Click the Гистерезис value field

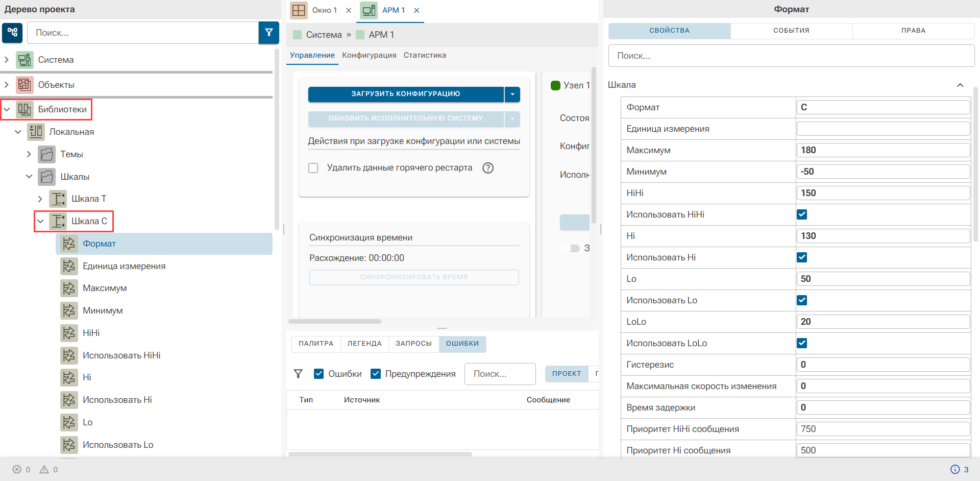tap(883, 365)
